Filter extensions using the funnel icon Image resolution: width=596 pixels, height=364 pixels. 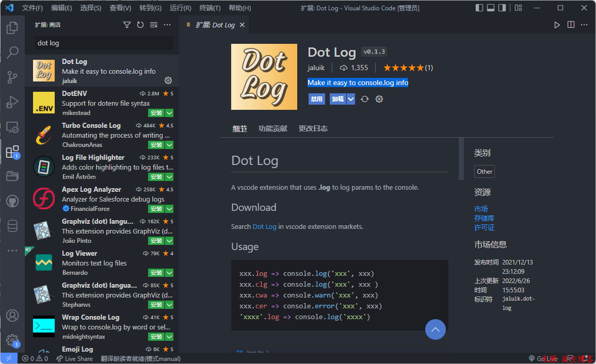(x=127, y=25)
